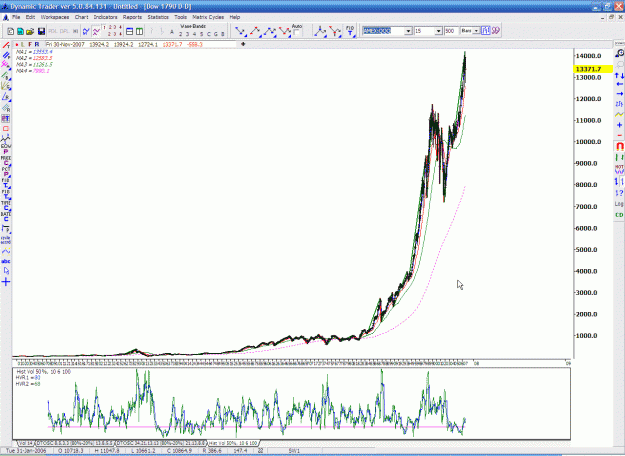Open the Tools menu
The image size is (625, 456).
(180, 17)
